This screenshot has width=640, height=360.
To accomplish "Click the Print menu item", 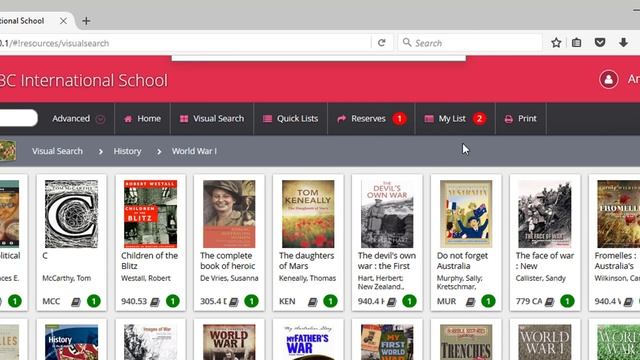I will [520, 119].
